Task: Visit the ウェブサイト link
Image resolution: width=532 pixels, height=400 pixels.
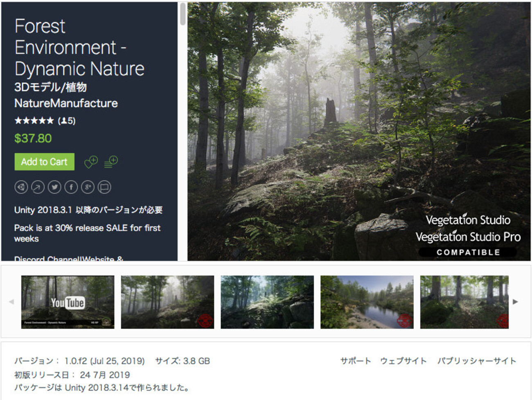Action: pyautogui.click(x=404, y=361)
